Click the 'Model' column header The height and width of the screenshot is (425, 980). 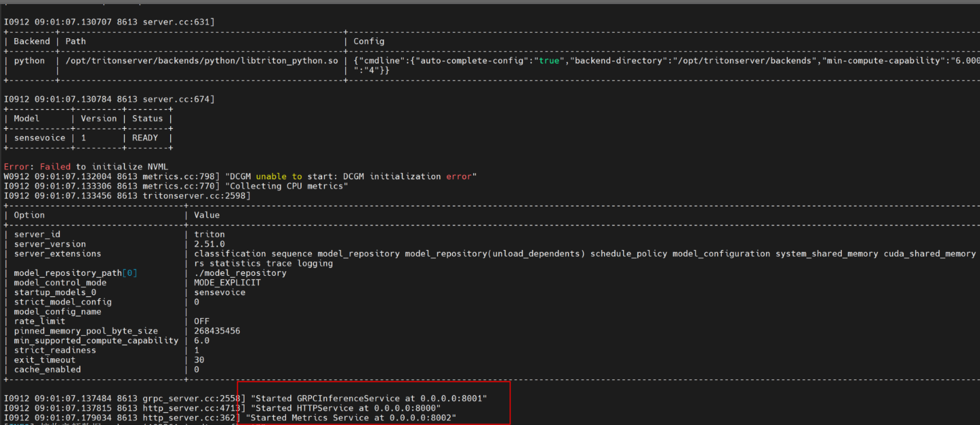(x=27, y=119)
